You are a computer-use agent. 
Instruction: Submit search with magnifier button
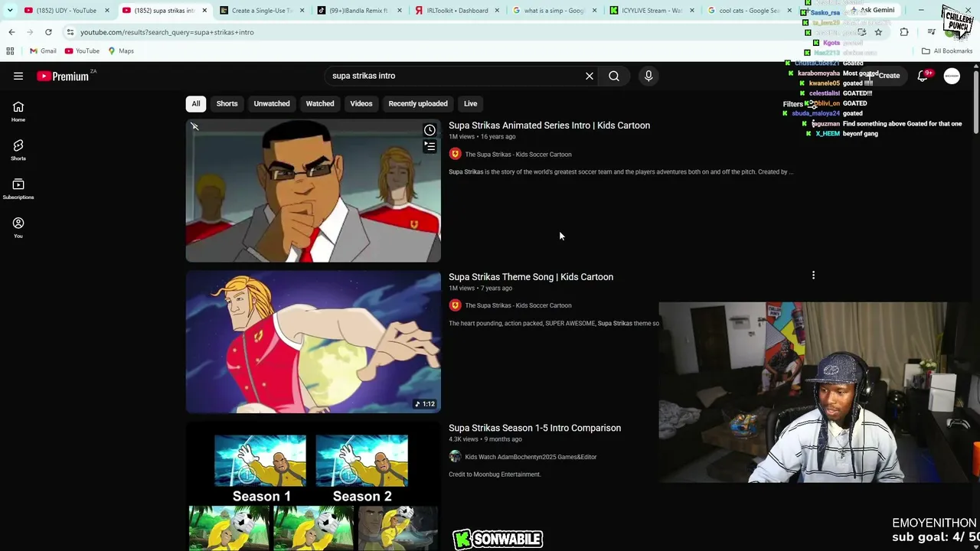coord(614,76)
